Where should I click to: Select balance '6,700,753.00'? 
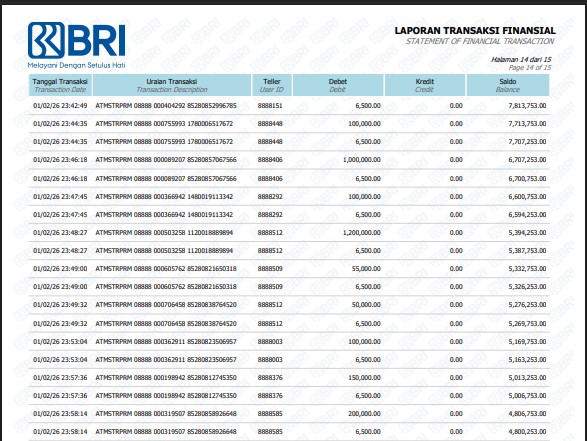coord(527,179)
